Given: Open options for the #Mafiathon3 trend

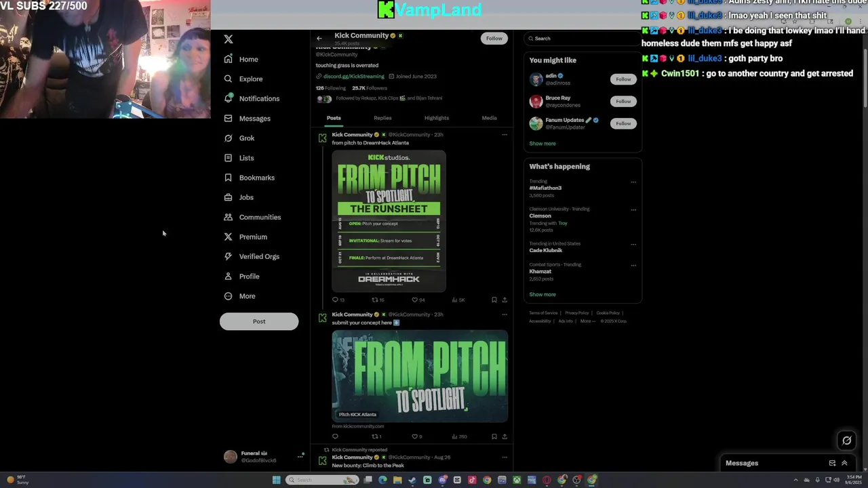Looking at the screenshot, I should [x=633, y=182].
